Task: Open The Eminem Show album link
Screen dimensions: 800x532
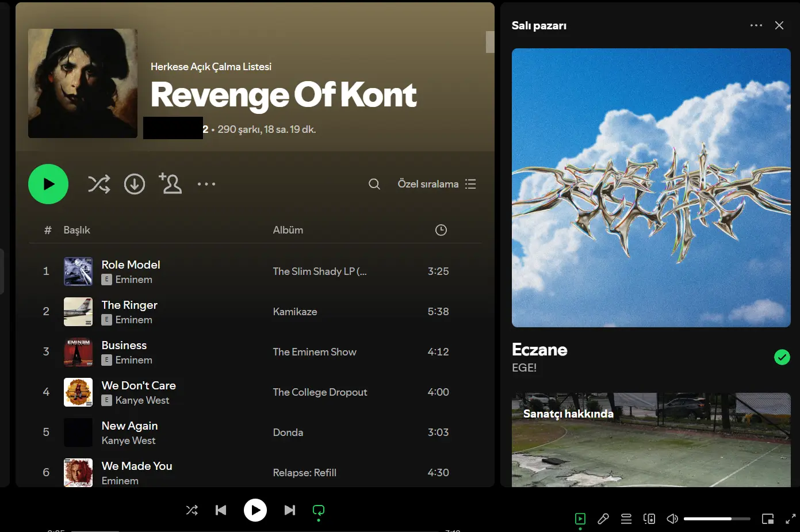Action: pyautogui.click(x=315, y=352)
